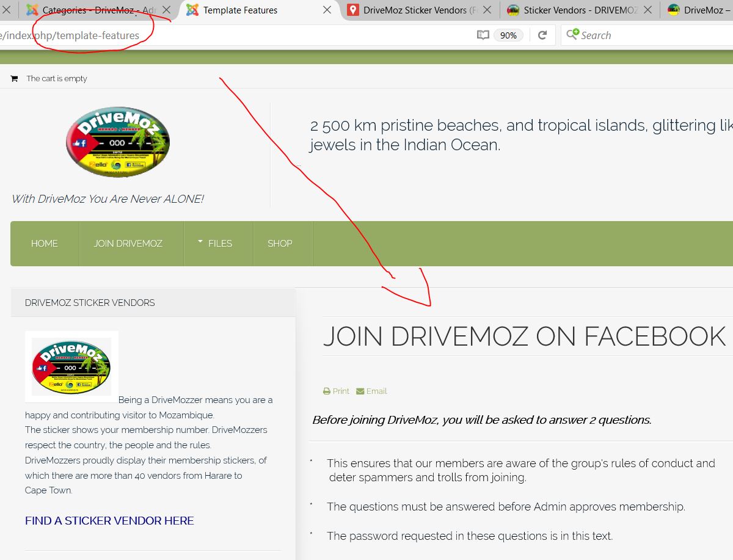Click 'The questions must be answered' bullet

[x=506, y=507]
